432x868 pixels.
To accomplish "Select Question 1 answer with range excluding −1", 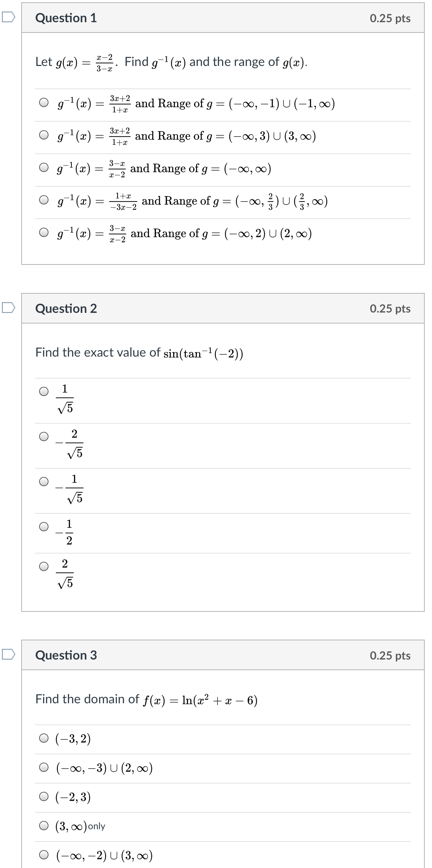I will coord(44,102).
